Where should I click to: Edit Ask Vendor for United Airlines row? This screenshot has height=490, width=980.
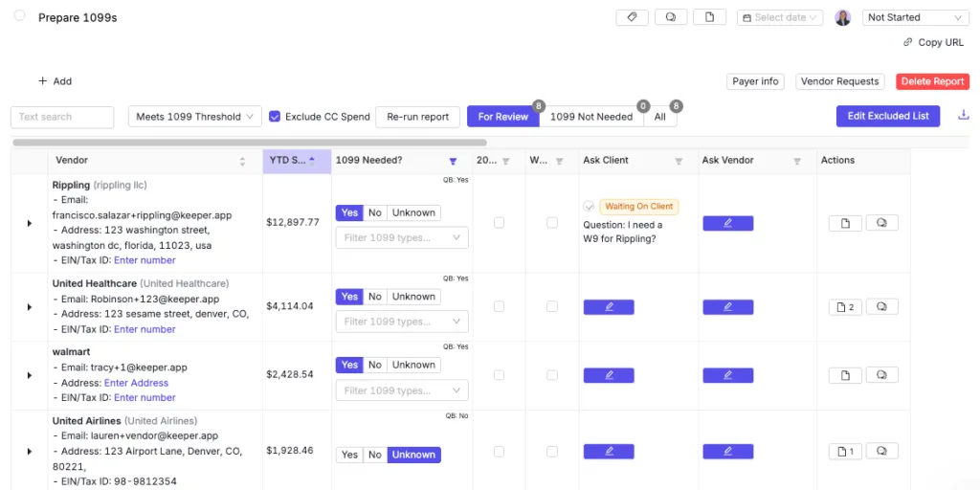pyautogui.click(x=727, y=452)
